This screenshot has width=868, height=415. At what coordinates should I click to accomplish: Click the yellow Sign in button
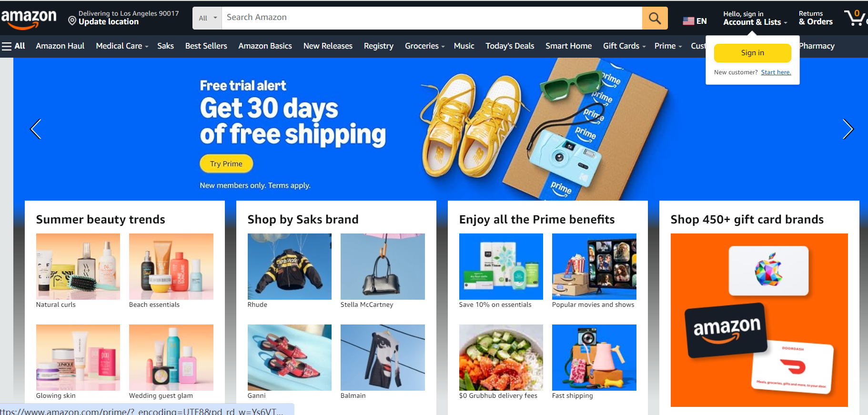point(752,53)
